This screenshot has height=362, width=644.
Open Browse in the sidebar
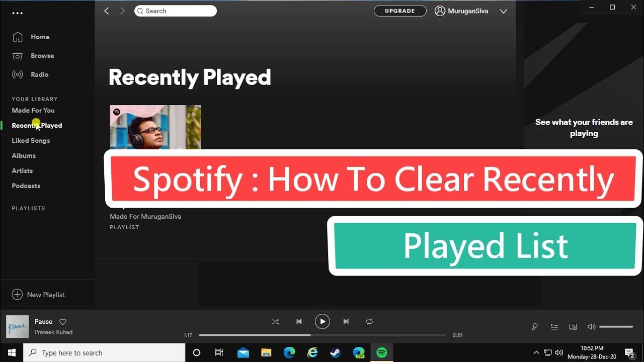click(42, 56)
